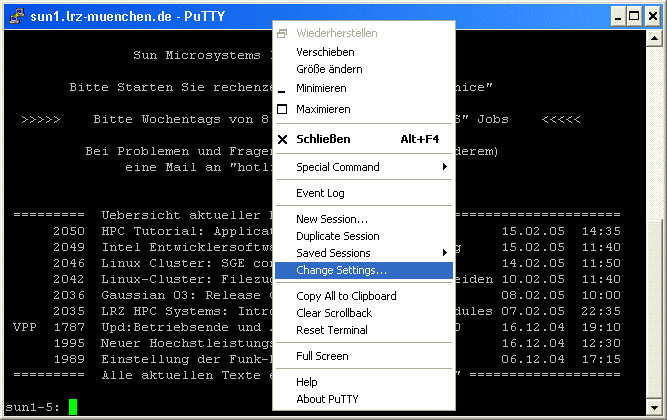The image size is (667, 420).
Task: Click the terminal prompt sun1-5:
Action: [x=33, y=407]
